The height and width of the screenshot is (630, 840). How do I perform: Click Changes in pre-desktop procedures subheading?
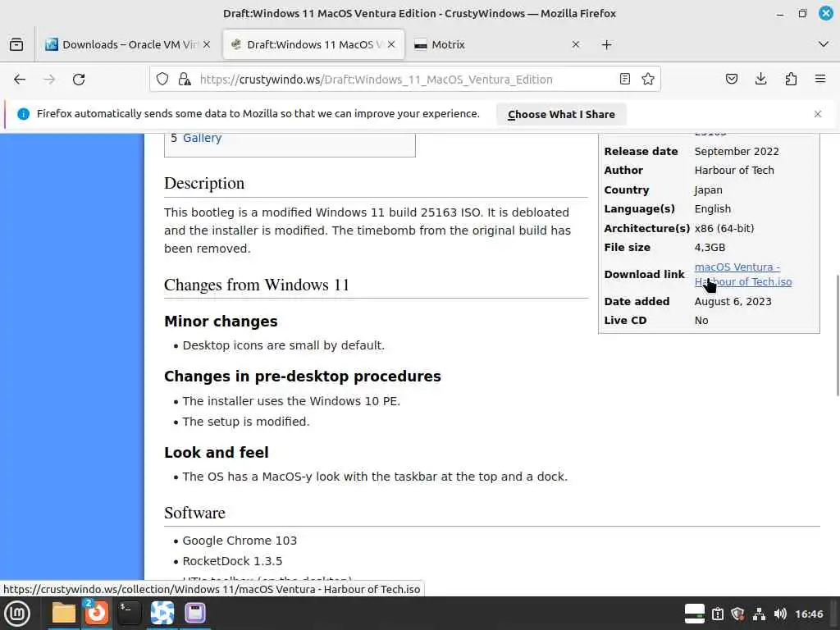[x=302, y=377]
